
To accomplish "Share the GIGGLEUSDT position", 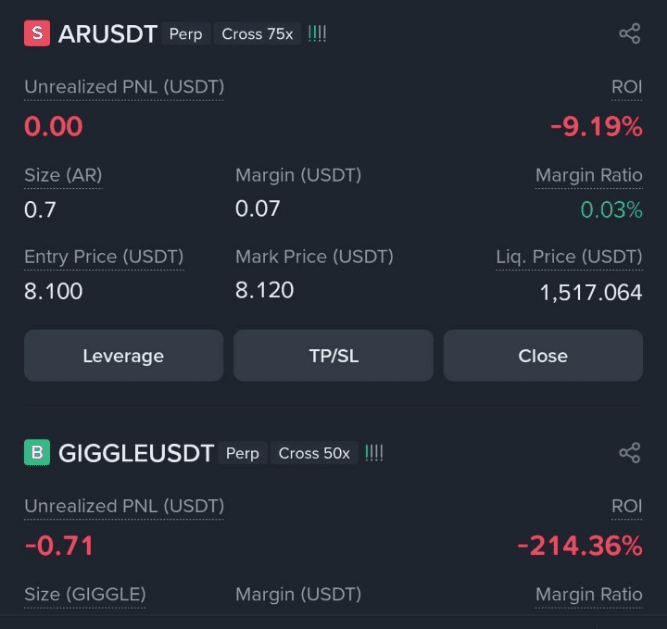I will coord(630,453).
